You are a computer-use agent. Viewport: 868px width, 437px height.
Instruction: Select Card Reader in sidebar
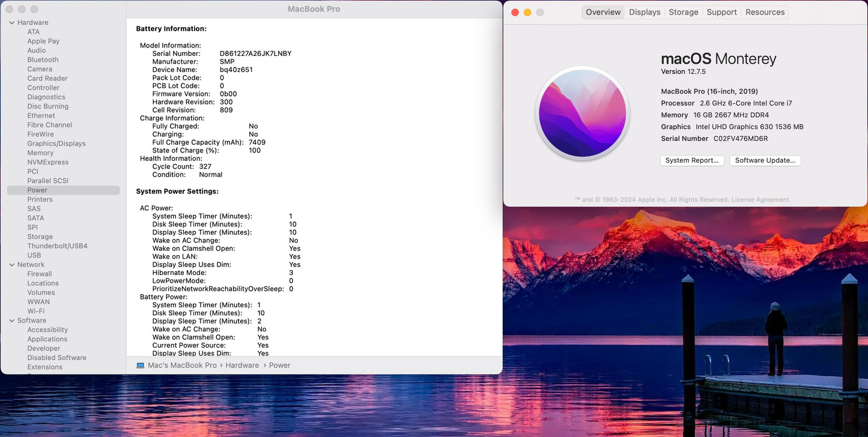[x=47, y=79]
